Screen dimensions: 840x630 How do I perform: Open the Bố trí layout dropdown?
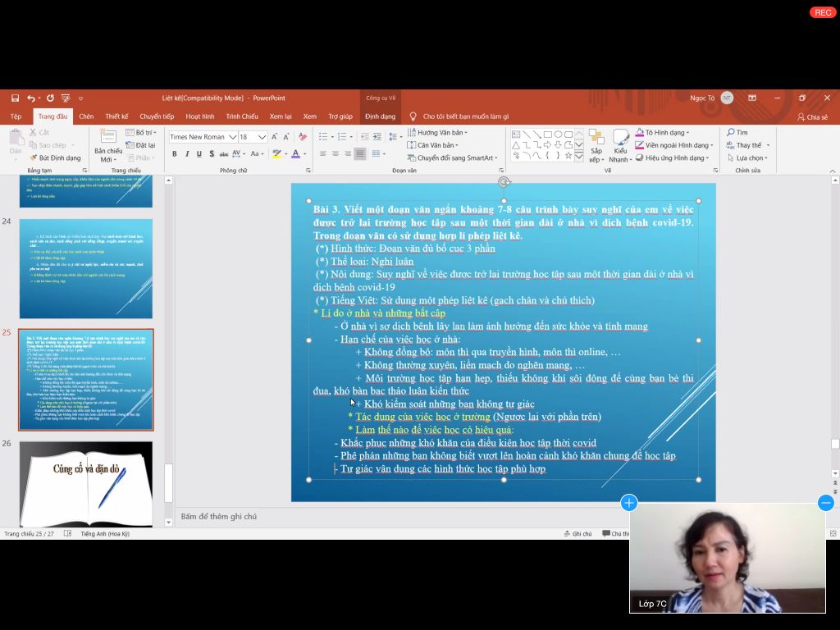[141, 132]
